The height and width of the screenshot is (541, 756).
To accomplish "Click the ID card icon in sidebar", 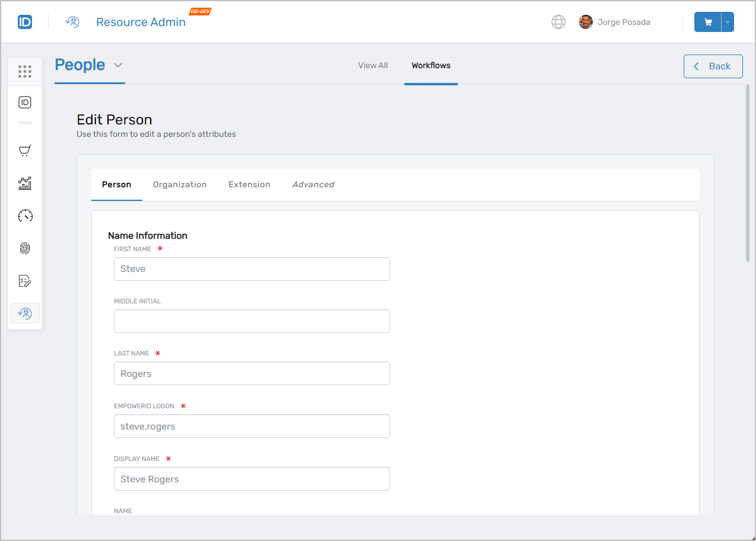I will [25, 103].
